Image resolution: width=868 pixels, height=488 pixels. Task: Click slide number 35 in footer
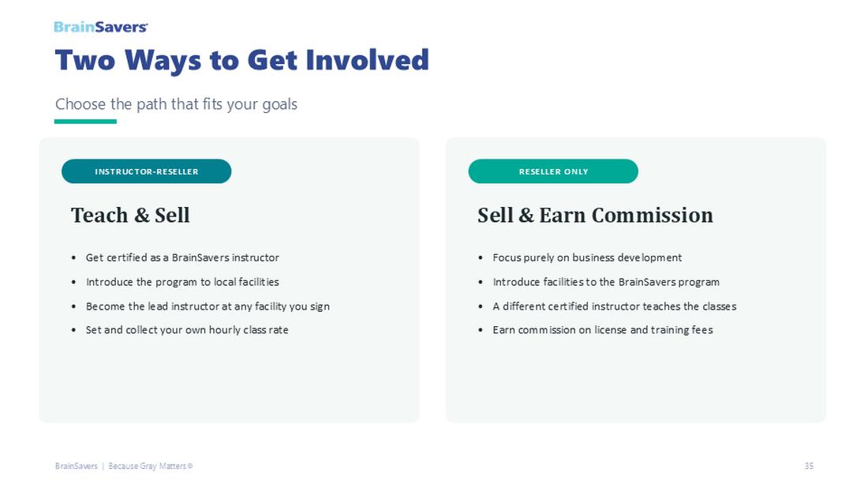click(809, 466)
